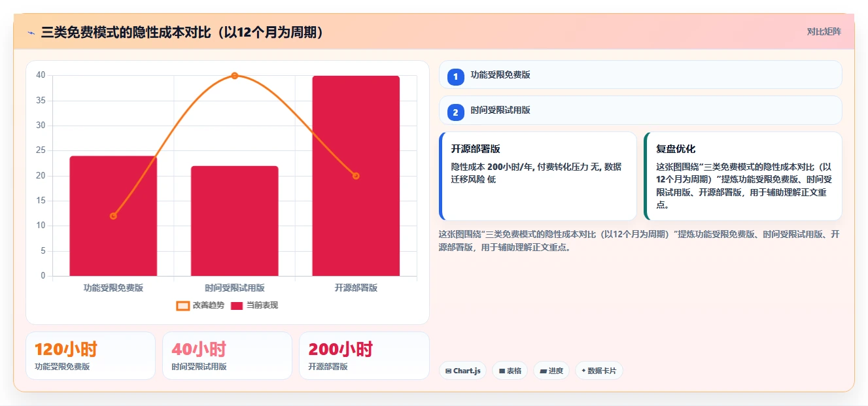Click the 对比矩阵 label in header

824,31
